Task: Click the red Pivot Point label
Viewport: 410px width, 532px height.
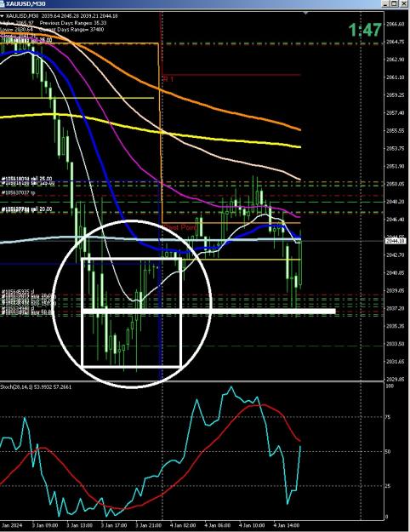Action: click(180, 227)
